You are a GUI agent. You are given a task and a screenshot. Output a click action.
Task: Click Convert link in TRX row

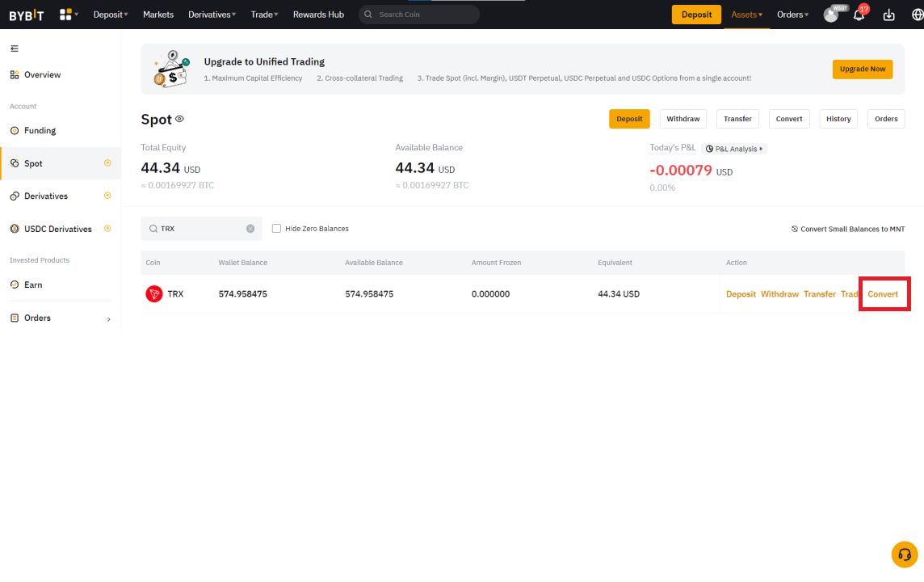883,293
